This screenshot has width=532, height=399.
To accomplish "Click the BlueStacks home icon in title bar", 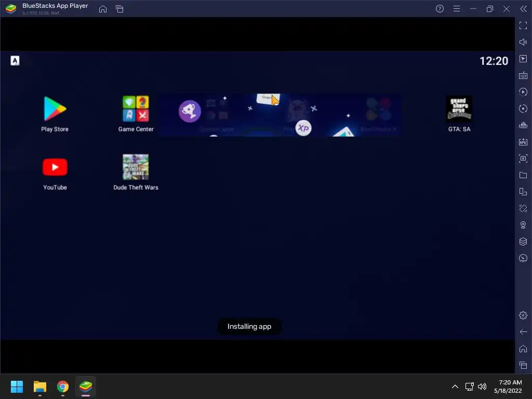I will pos(103,9).
